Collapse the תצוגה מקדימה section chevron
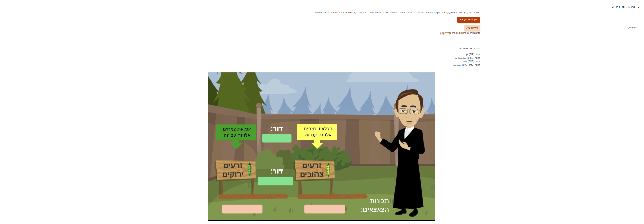The image size is (644, 224). [x=638, y=7]
